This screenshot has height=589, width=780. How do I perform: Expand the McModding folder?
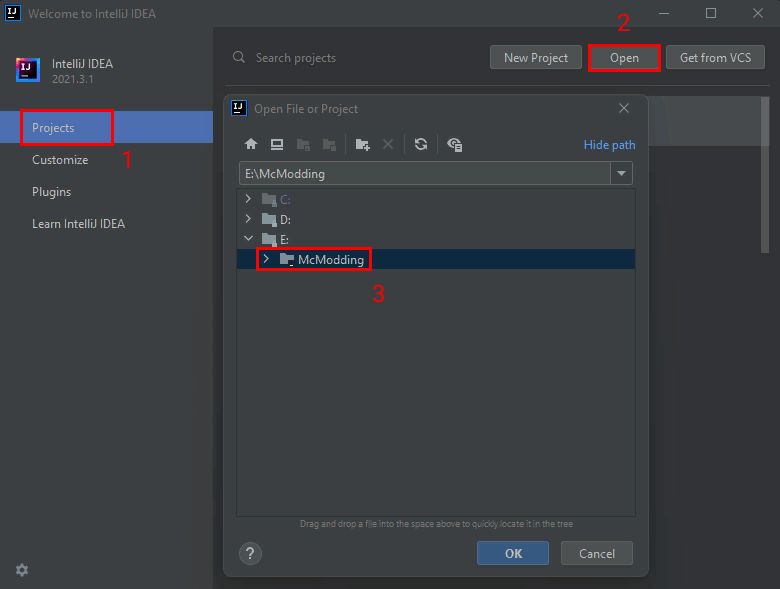click(265, 259)
